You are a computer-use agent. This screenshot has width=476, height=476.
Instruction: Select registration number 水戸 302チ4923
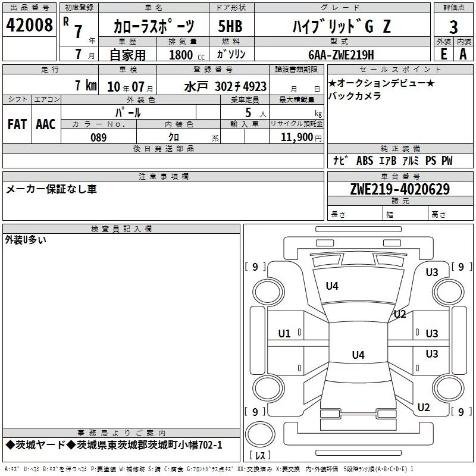point(226,86)
